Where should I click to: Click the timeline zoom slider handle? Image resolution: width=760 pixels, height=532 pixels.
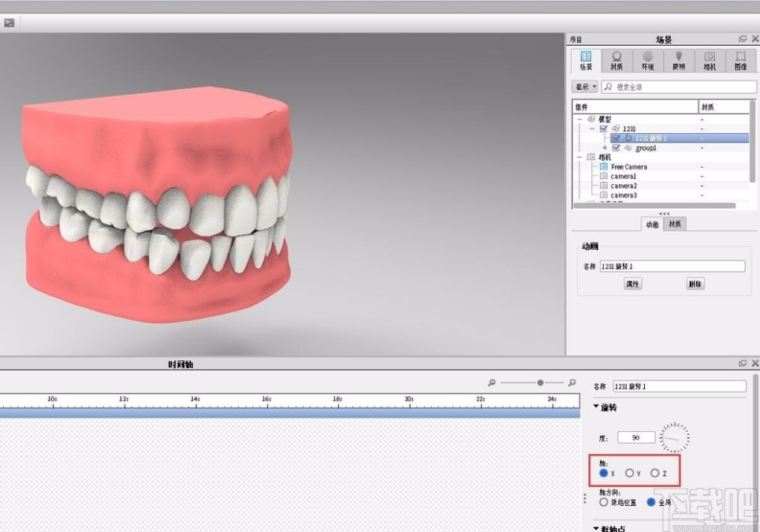(x=540, y=383)
